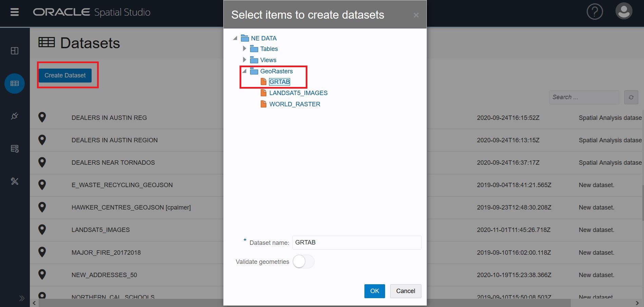Screen dimensions: 644x307
Task: Open the hamburger navigation menu
Action: click(15, 12)
